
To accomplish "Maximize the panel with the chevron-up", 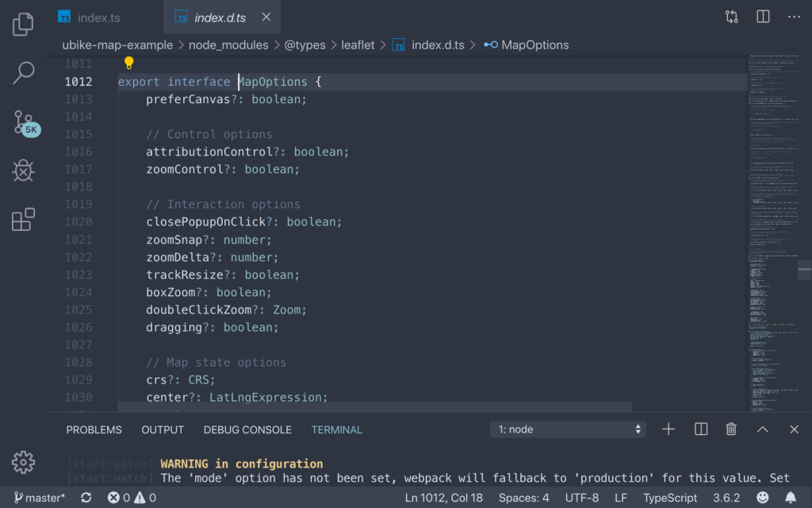I will [x=763, y=429].
